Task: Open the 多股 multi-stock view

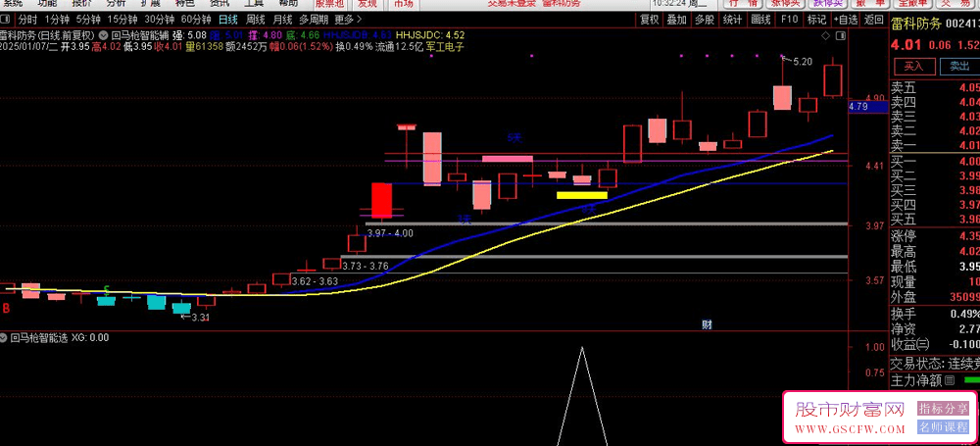Action: [x=705, y=20]
